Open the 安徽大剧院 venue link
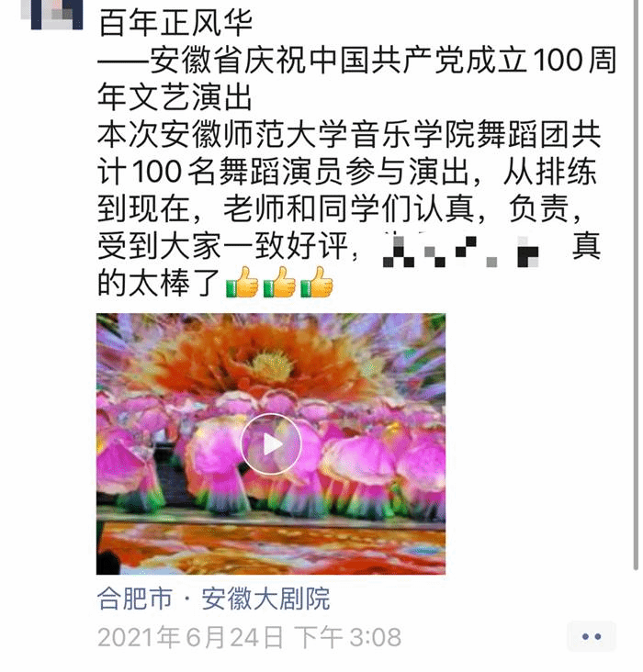This screenshot has height=672, width=643. tap(266, 599)
